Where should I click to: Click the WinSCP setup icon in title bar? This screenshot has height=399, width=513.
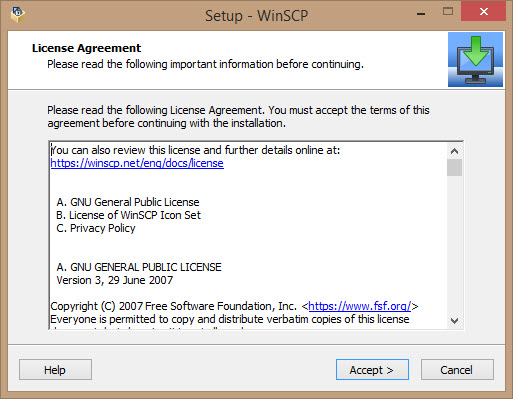coord(18,14)
